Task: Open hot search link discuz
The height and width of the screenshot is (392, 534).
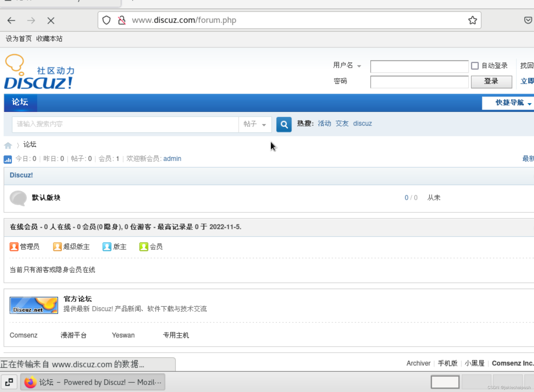Action: click(x=362, y=124)
